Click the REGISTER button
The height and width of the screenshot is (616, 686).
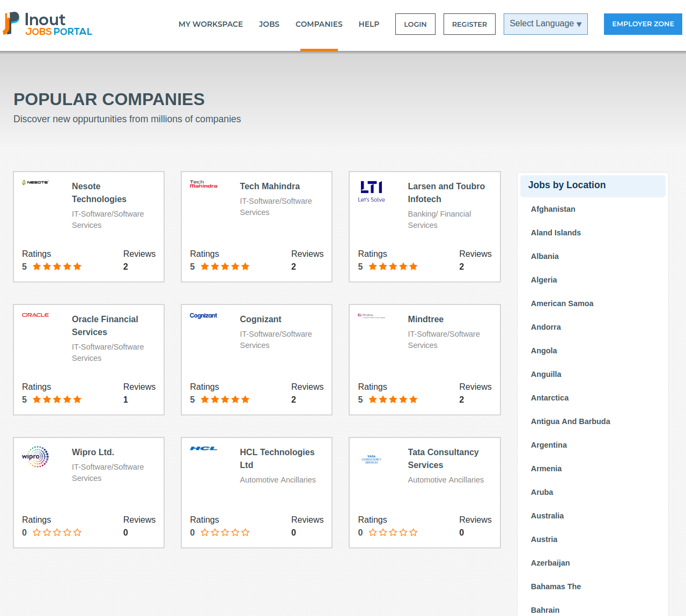469,24
